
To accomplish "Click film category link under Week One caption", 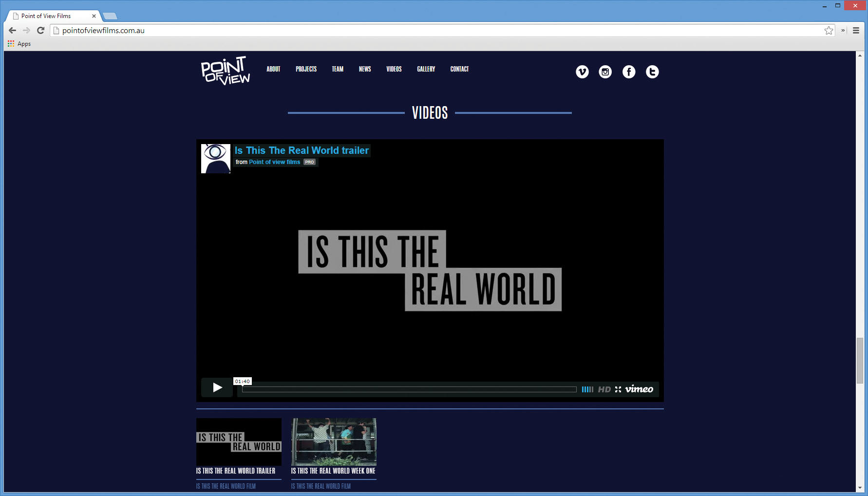I will [321, 486].
